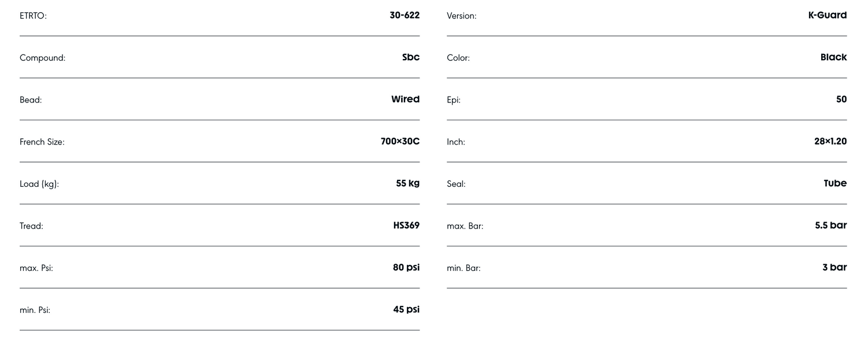Click the Version value K-Guard
Image resolution: width=868 pixels, height=339 pixels.
(x=827, y=16)
